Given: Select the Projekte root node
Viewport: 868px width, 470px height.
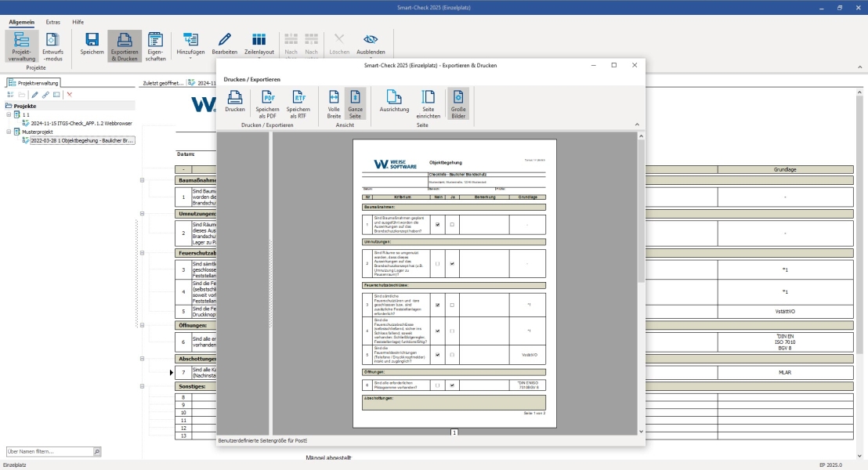Looking at the screenshot, I should (x=25, y=106).
